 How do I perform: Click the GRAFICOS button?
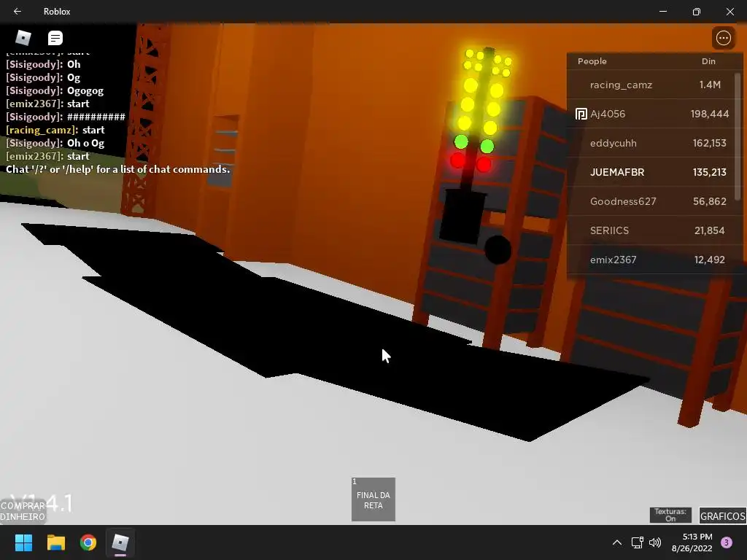pos(723,516)
